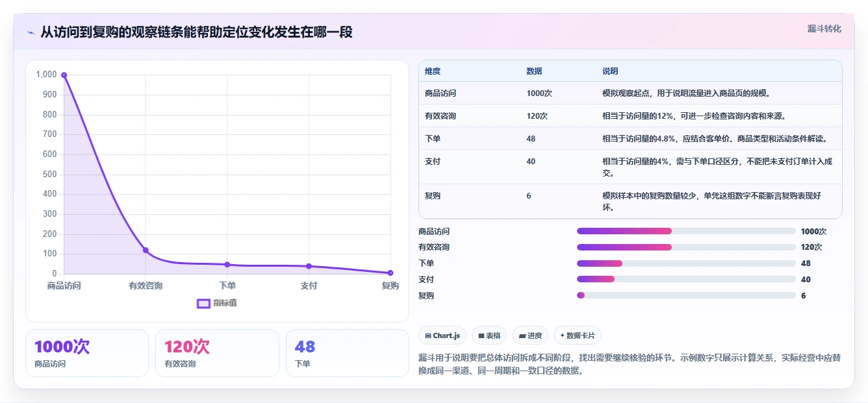
Task: Click the 下单 cell in the table
Action: (x=433, y=139)
